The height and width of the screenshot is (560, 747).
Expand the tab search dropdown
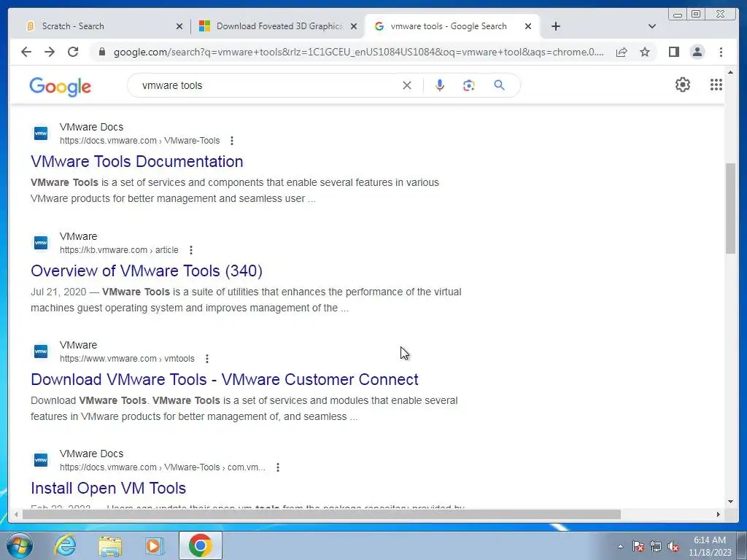[x=652, y=26]
